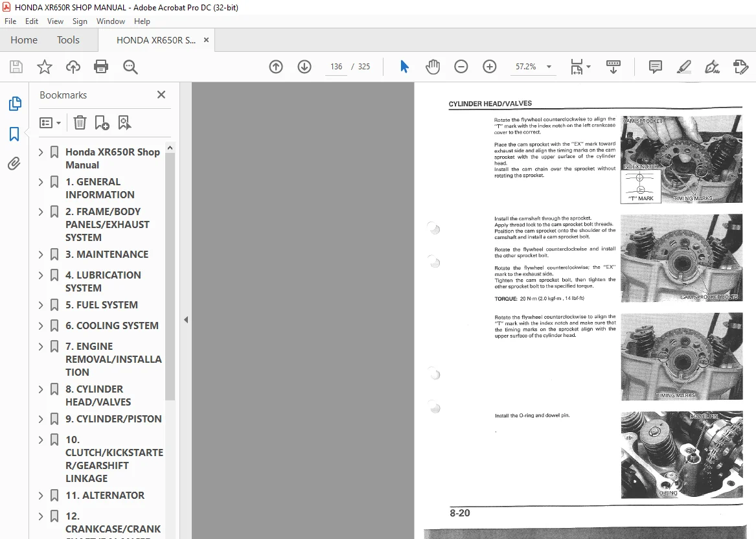Go to previous page arrow
The height and width of the screenshot is (539, 756).
point(276,67)
